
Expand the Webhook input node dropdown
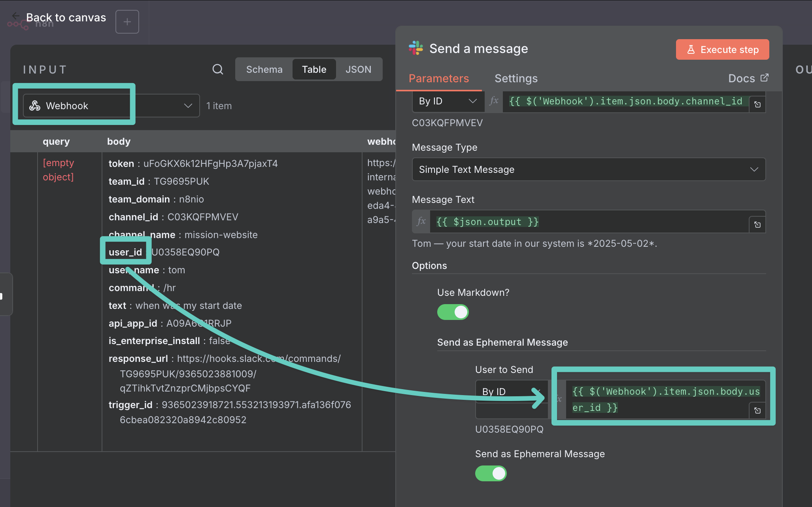coord(188,106)
